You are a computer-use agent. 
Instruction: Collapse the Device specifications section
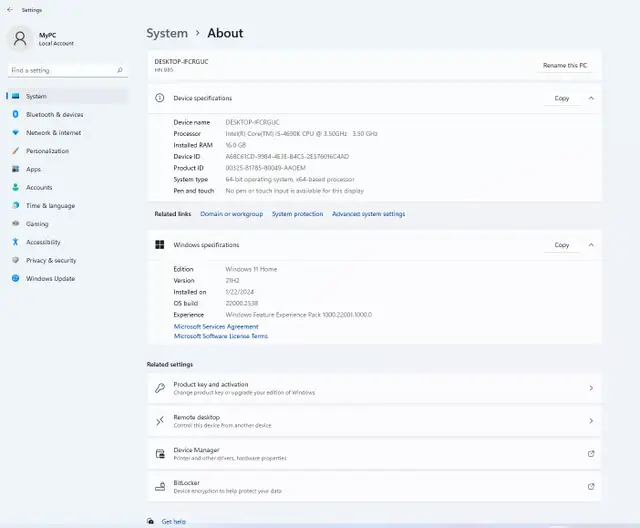[591, 98]
